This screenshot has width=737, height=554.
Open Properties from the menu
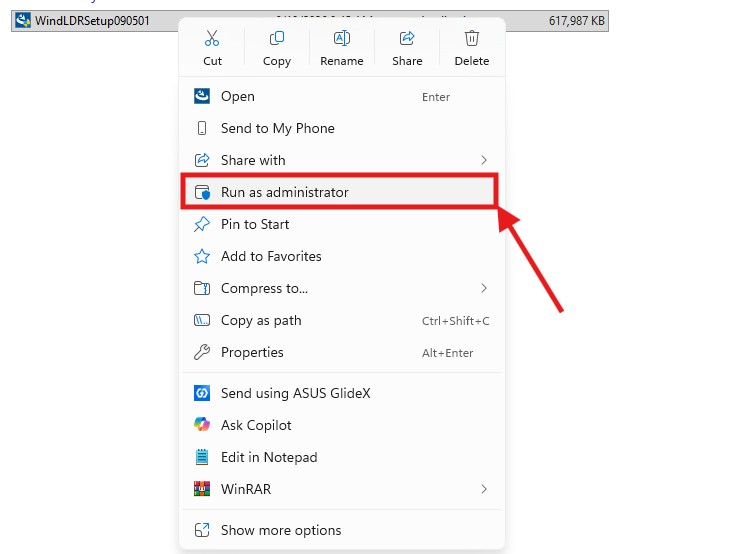click(342, 352)
